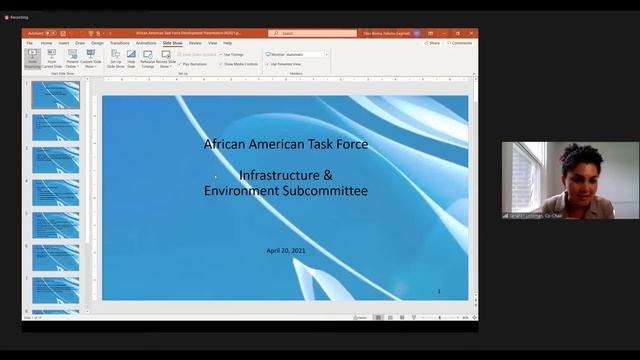640x360 pixels.
Task: Click the Infrastructure & Environment Subcommittee text
Action: 286,183
